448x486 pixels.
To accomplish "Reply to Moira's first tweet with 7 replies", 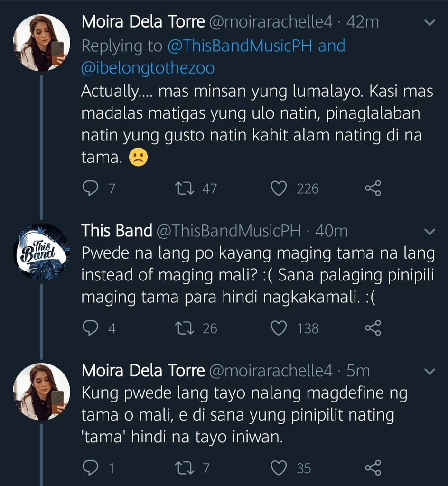I will pyautogui.click(x=90, y=188).
